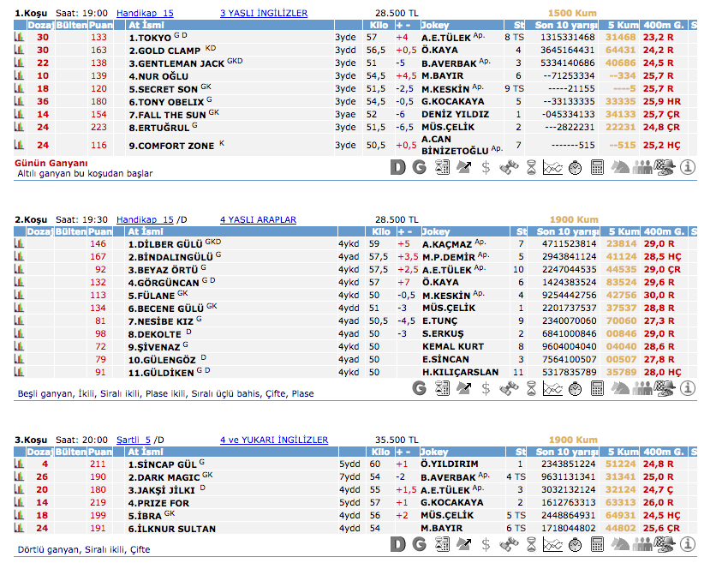Click the binoculars icon in race 1 row
Image resolution: width=728 pixels, height=581 pixels.
pos(509,167)
